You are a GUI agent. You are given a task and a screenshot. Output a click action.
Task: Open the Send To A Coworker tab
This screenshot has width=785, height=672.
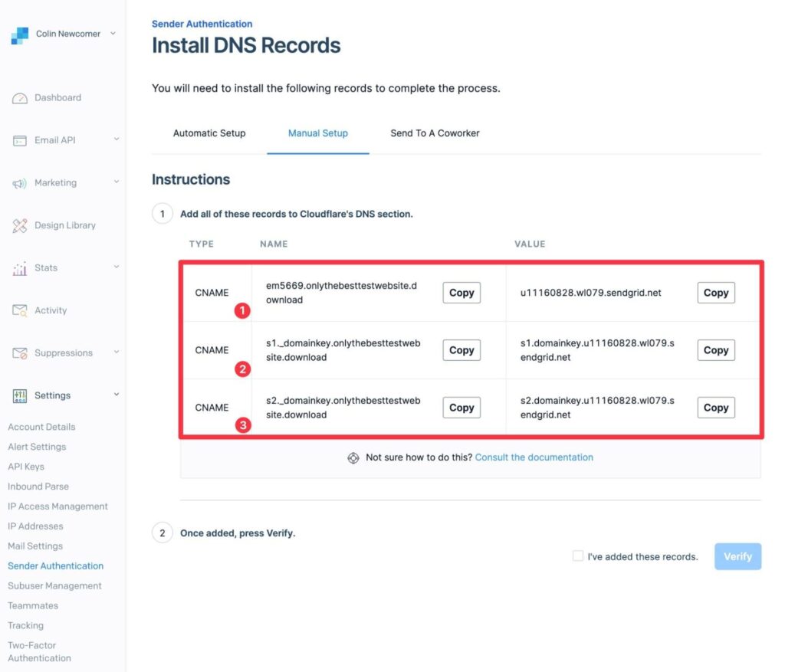point(435,133)
